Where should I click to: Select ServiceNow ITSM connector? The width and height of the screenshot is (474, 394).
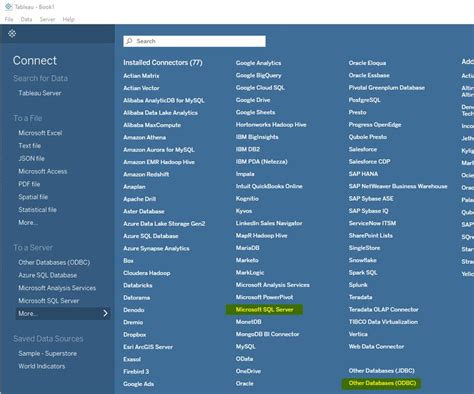[372, 223]
